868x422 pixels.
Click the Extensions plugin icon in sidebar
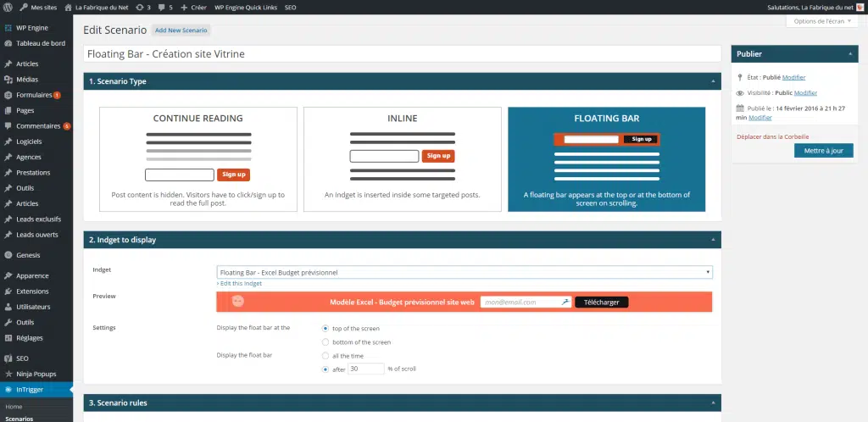coord(8,291)
